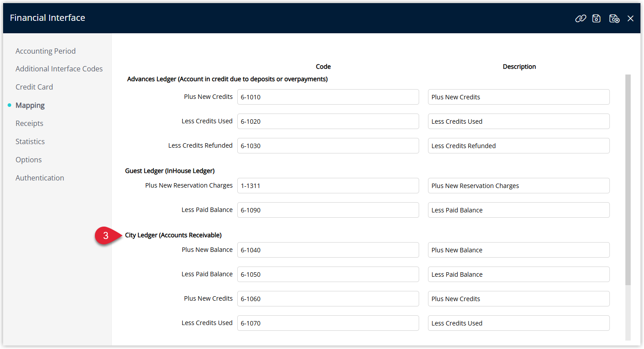
Task: Edit Less Credits Refunded description field
Action: (x=518, y=146)
